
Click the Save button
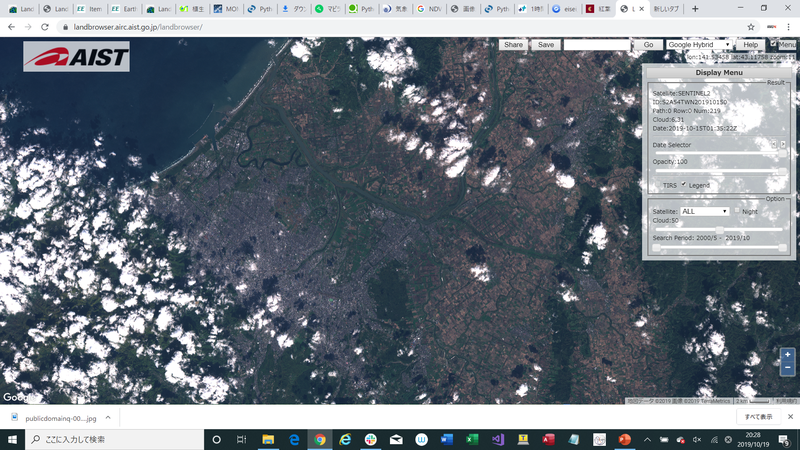tap(545, 45)
